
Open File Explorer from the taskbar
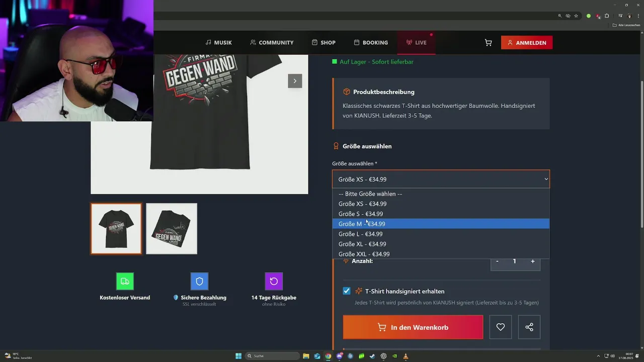click(x=306, y=356)
